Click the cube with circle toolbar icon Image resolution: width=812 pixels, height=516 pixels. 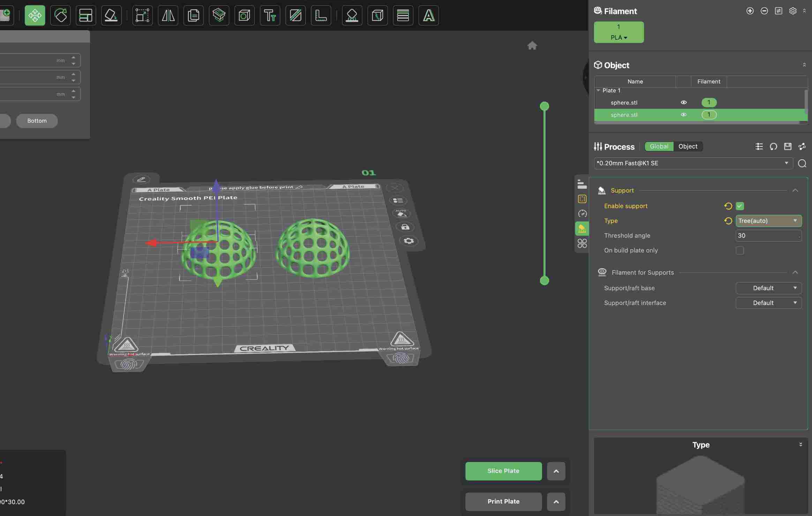245,15
